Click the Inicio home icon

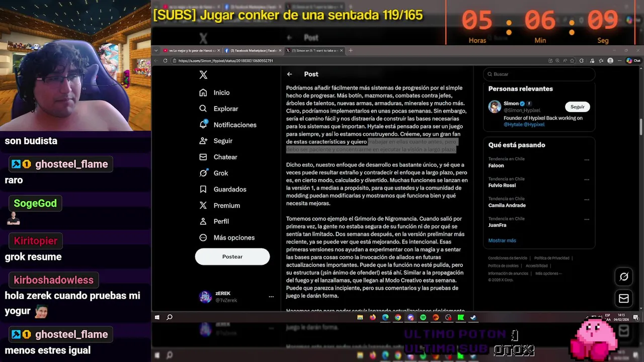click(x=203, y=93)
